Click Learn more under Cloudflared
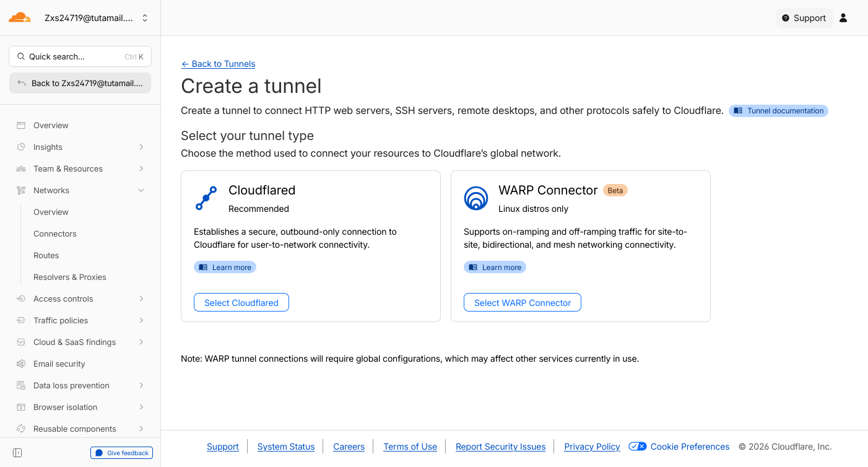Viewport: 868px width, 467px height. point(225,268)
